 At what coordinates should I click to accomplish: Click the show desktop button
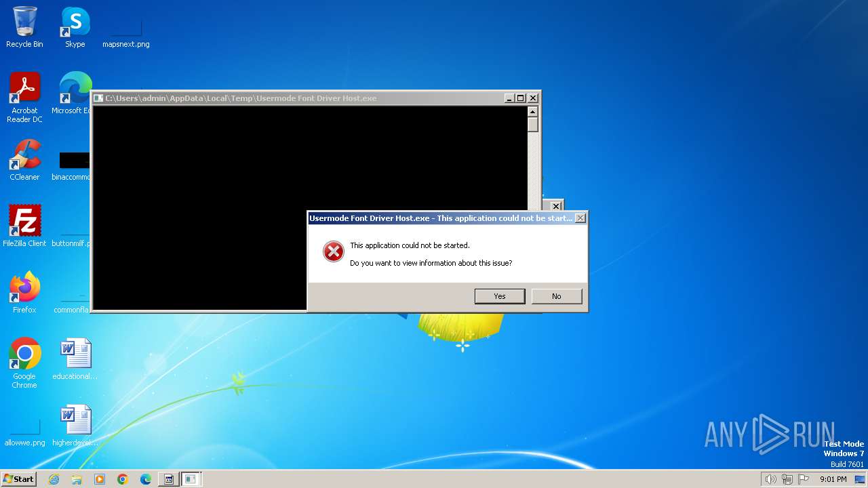[x=861, y=479]
